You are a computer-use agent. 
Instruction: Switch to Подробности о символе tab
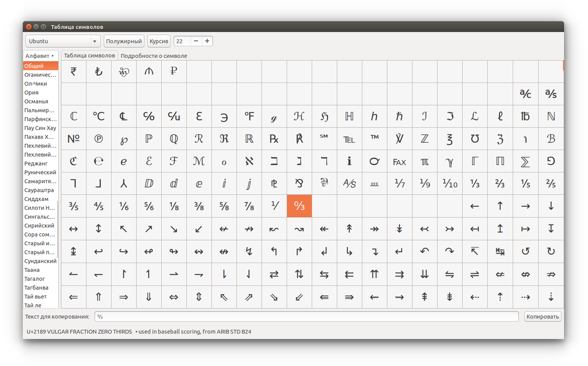point(154,56)
